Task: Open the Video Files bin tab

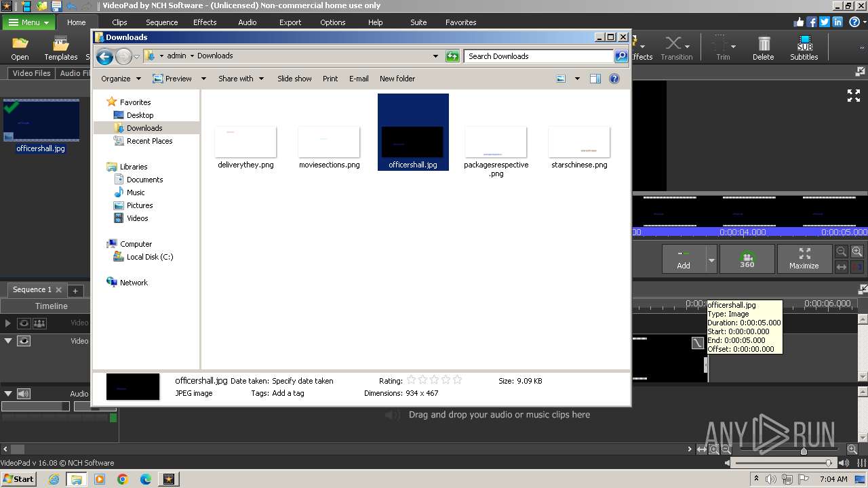Action: click(32, 73)
